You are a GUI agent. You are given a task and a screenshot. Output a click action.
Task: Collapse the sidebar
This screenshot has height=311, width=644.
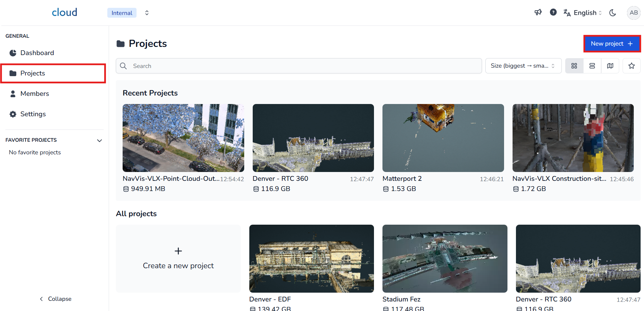tap(55, 299)
